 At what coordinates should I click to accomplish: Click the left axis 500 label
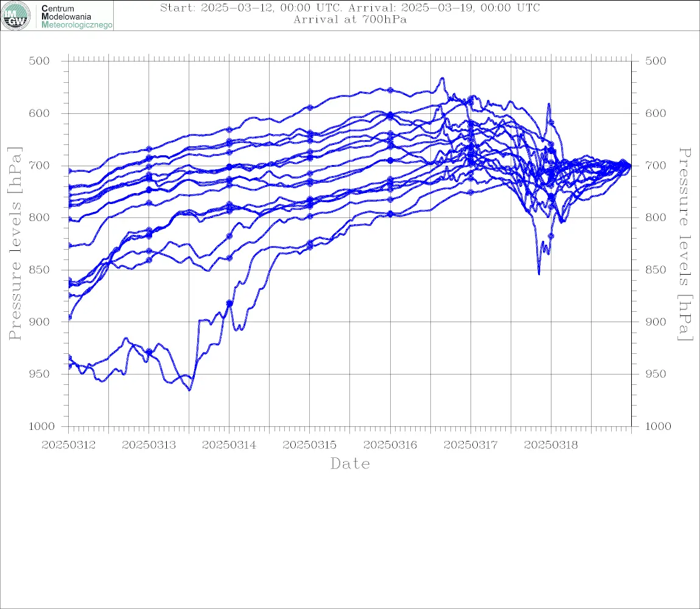(x=40, y=61)
